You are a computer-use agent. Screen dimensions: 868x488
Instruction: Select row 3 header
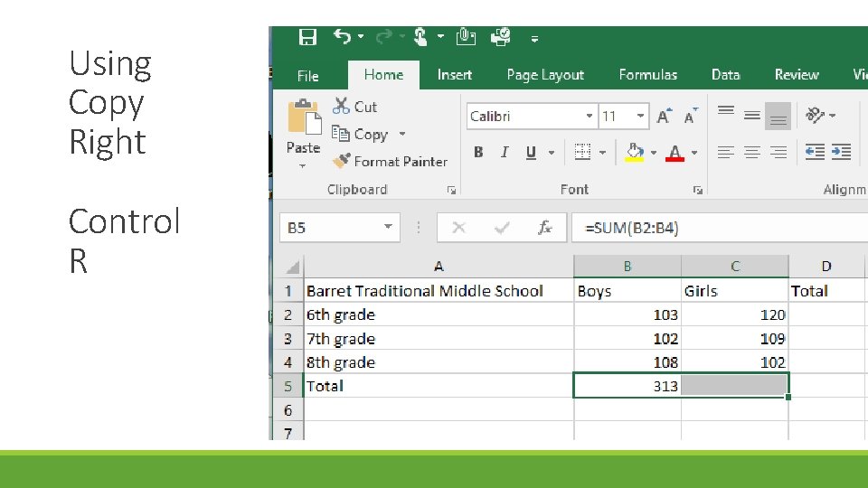[x=288, y=339]
